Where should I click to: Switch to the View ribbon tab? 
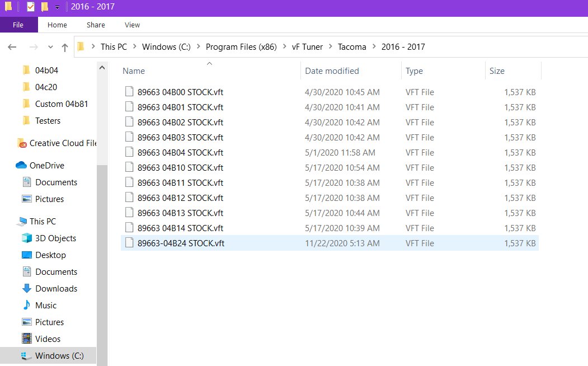(132, 25)
